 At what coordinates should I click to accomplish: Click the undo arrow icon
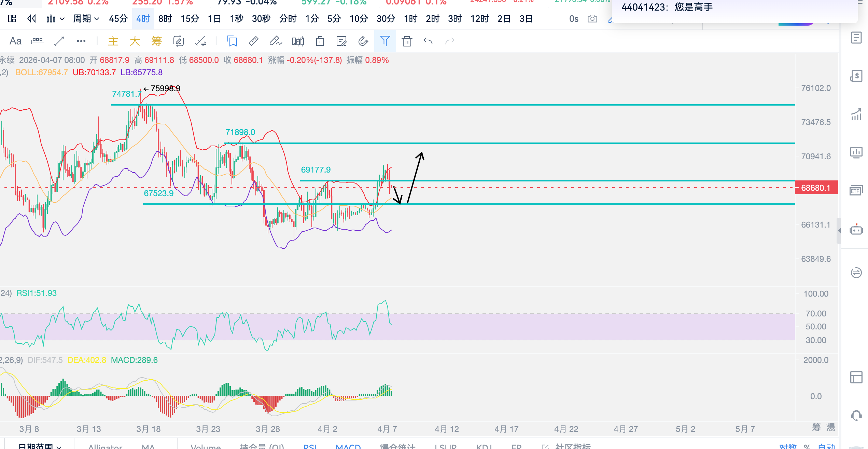(428, 41)
